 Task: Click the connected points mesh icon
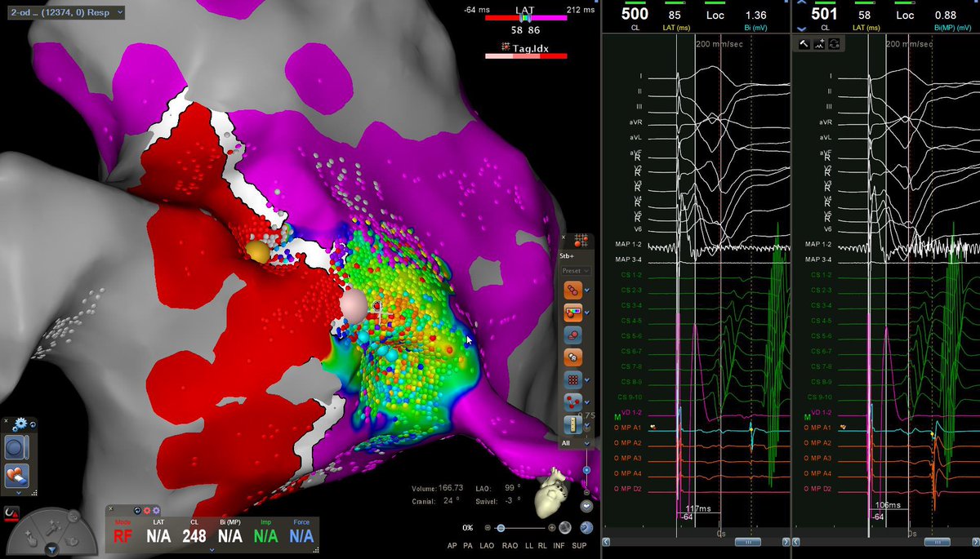click(x=573, y=402)
